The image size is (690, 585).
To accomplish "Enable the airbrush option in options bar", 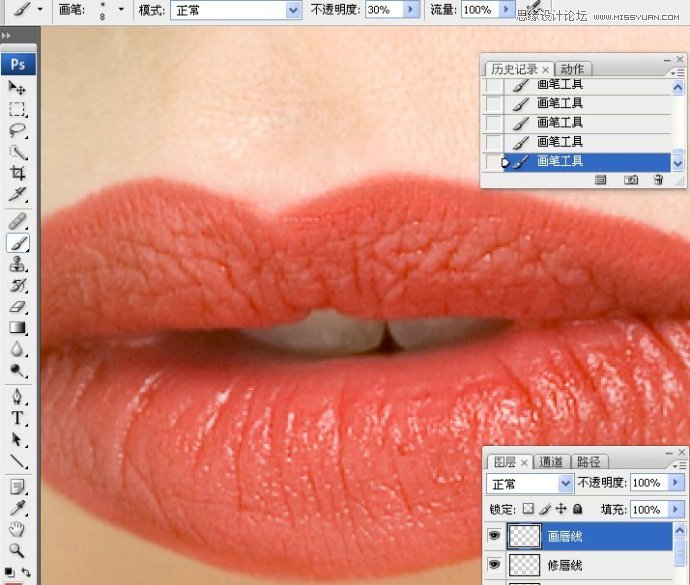I will click(x=534, y=6).
